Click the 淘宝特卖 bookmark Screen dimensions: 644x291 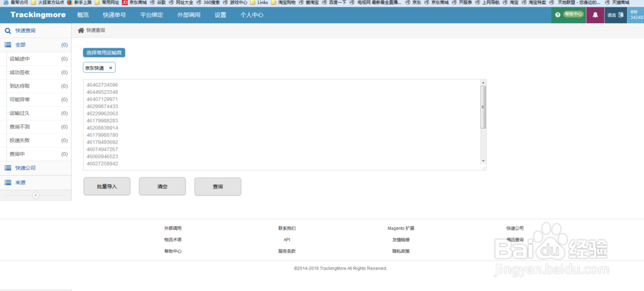click(x=534, y=3)
